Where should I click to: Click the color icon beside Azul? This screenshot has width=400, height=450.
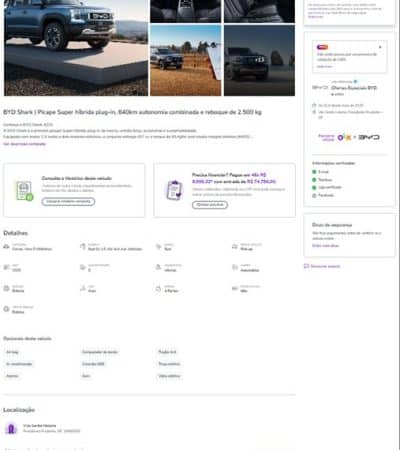coord(83,288)
